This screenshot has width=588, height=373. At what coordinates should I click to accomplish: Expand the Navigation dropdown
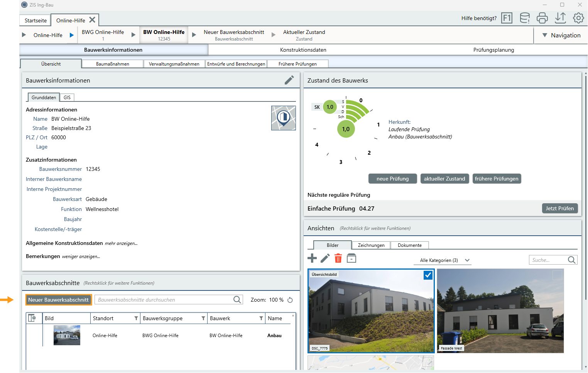(x=561, y=35)
